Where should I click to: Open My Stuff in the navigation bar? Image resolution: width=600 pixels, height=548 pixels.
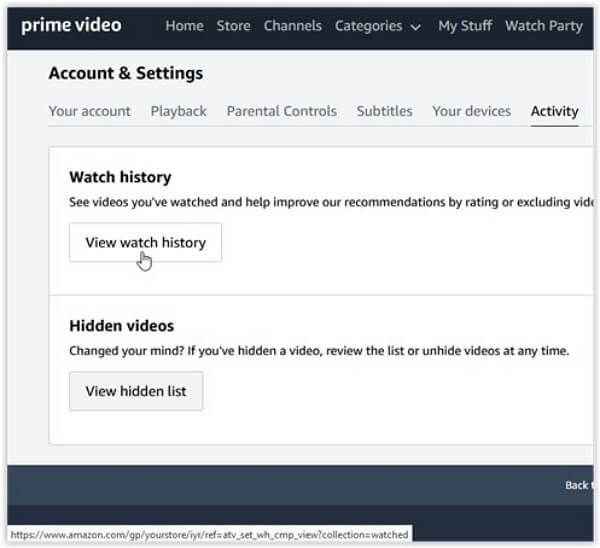(x=465, y=26)
